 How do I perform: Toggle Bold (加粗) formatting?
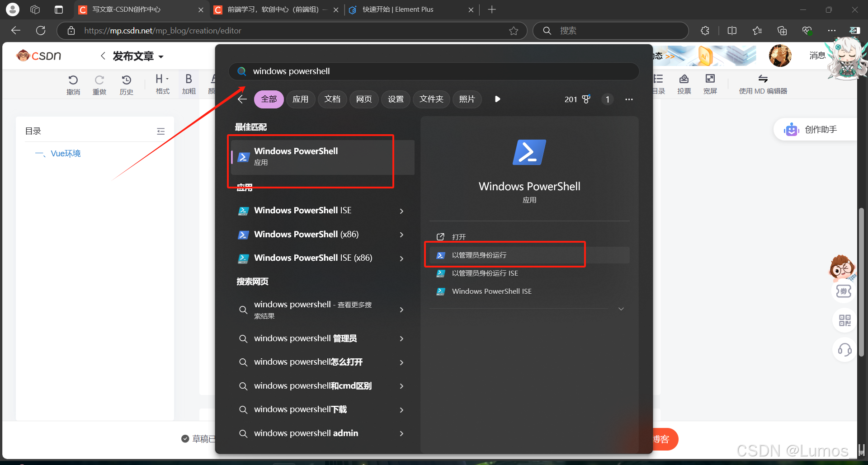189,85
